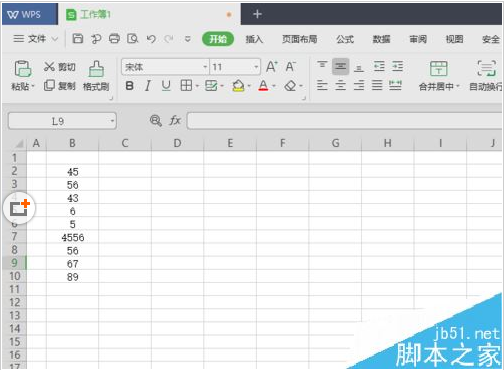The image size is (504, 370).
Task: Open a new tab with plus button
Action: pyautogui.click(x=257, y=14)
